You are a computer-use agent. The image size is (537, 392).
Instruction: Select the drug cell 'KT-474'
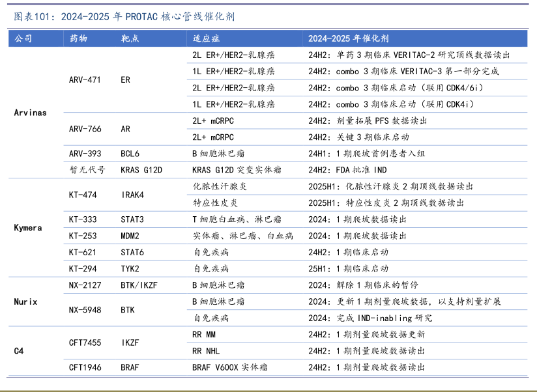tap(83, 195)
